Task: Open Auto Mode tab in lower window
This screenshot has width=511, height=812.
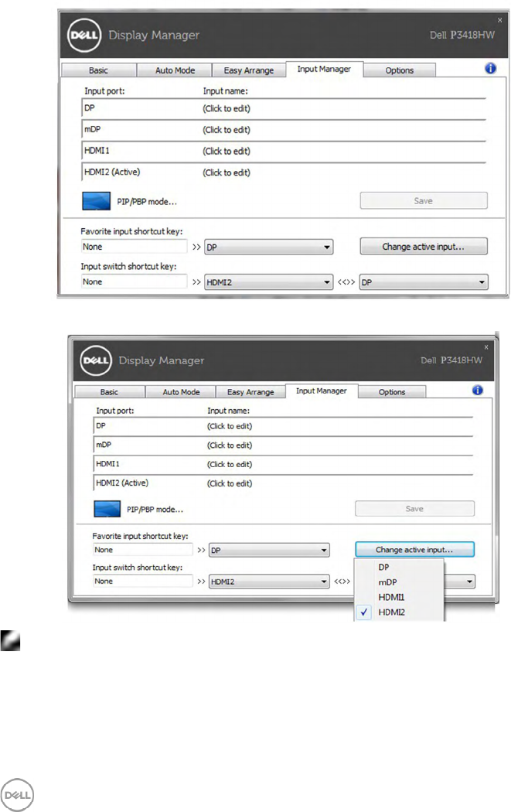Action: [181, 392]
